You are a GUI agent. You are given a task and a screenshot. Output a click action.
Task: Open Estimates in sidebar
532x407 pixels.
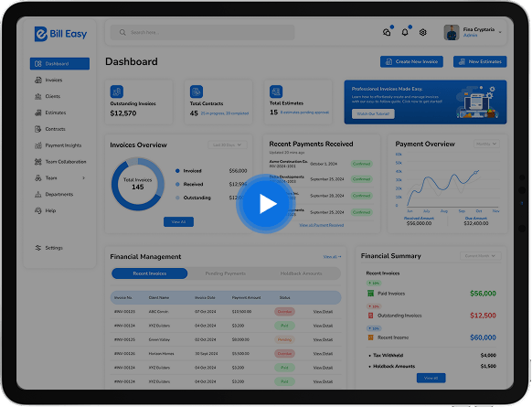point(56,112)
